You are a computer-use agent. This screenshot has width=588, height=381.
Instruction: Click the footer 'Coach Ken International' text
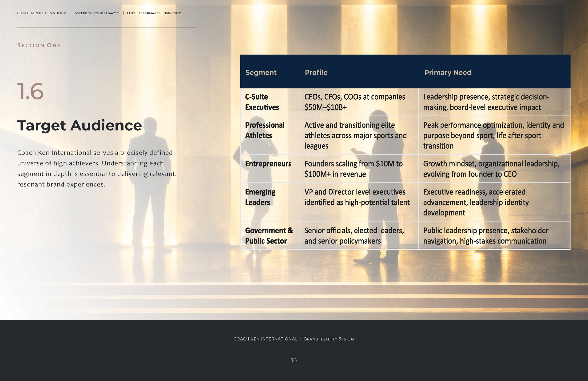(x=266, y=339)
